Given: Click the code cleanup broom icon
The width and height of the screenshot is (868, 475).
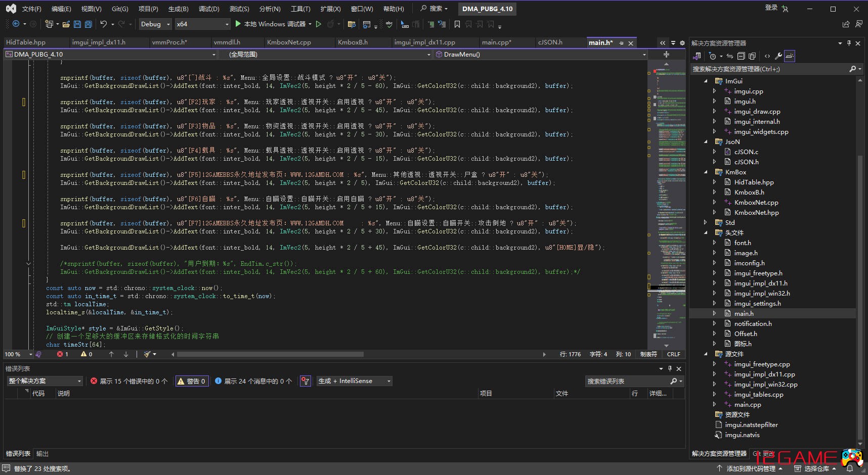Looking at the screenshot, I should 147,354.
